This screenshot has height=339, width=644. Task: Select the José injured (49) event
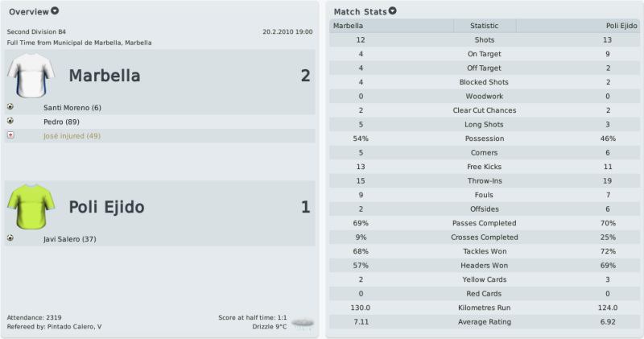[72, 136]
